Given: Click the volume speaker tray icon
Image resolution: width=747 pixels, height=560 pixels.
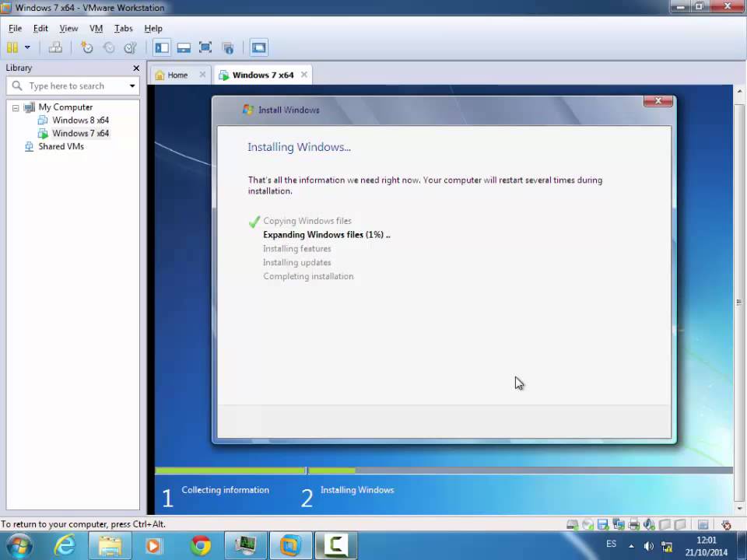Looking at the screenshot, I should coord(648,546).
